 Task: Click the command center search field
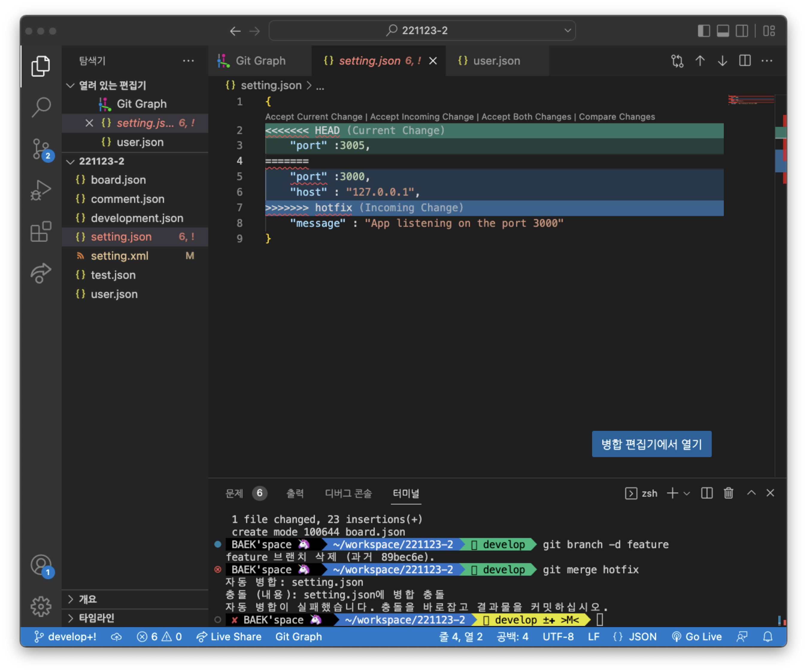422,31
